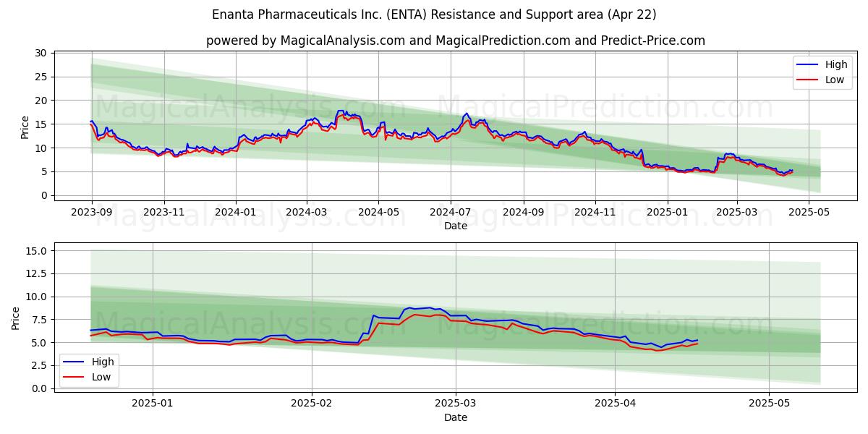Click 'Low' in the top chart legend
This screenshot has height=434, width=868.
[x=835, y=80]
